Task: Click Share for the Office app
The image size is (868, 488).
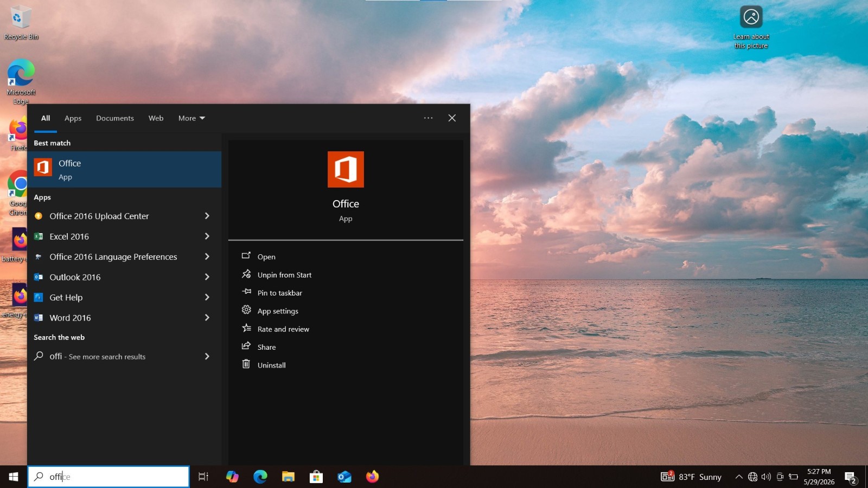Action: tap(266, 347)
